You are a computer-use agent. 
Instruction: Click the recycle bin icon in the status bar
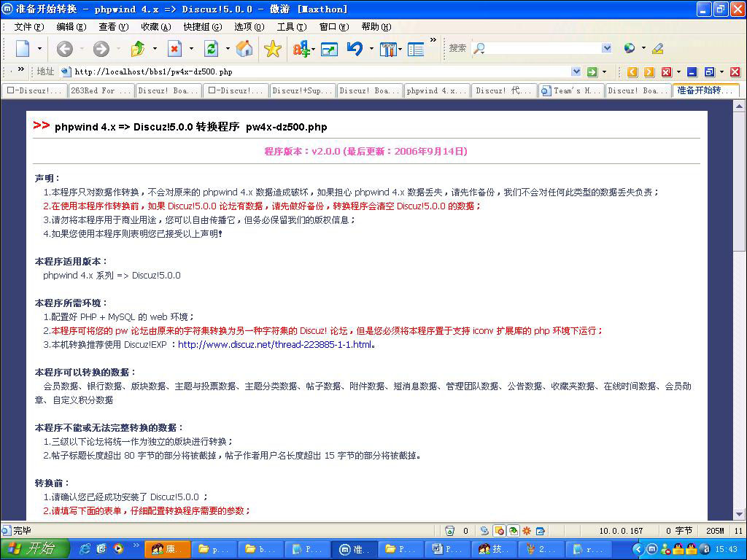[x=449, y=531]
